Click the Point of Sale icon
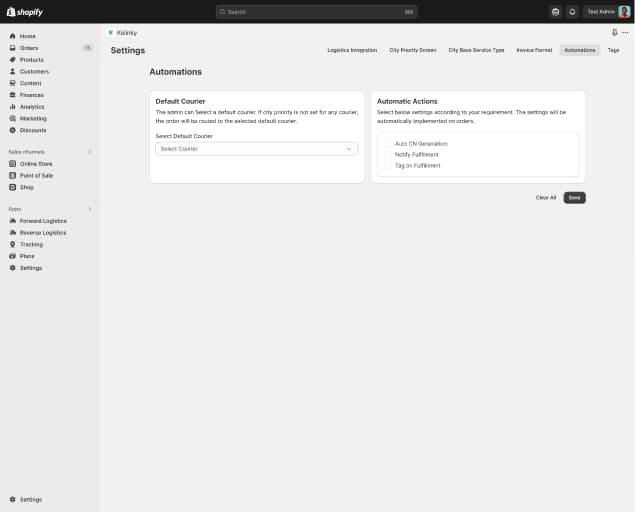635x512 pixels. [x=12, y=175]
